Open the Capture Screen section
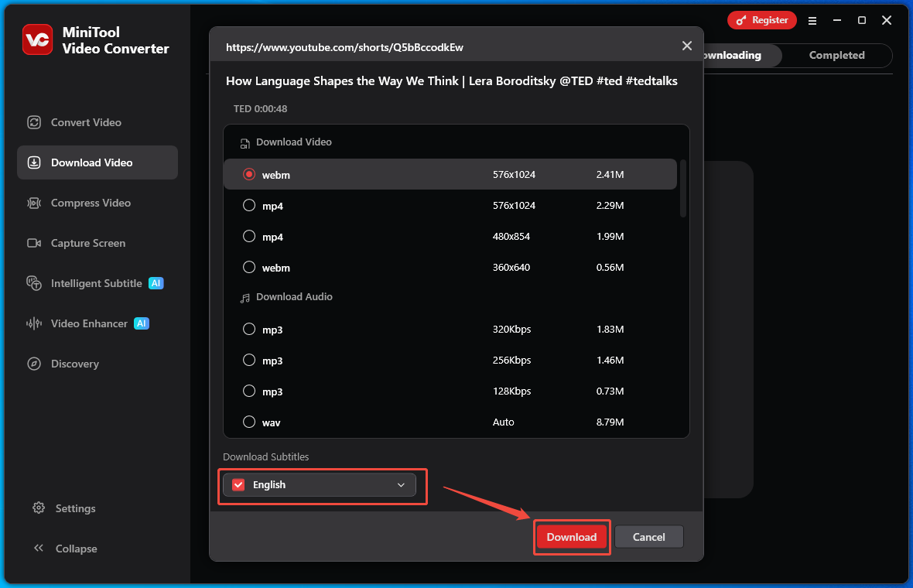 [x=97, y=243]
